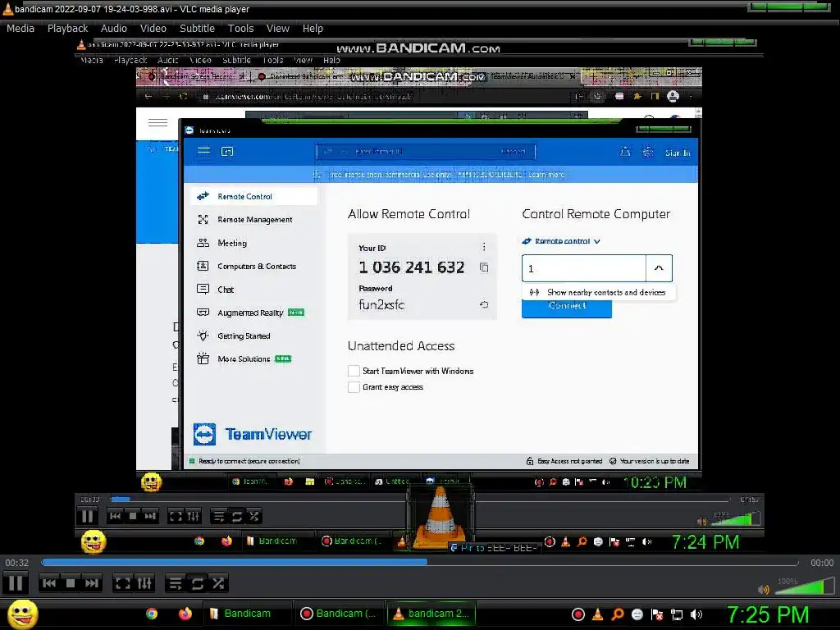Open the TeamViewer hamburger menu
840x630 pixels.
pyautogui.click(x=203, y=151)
